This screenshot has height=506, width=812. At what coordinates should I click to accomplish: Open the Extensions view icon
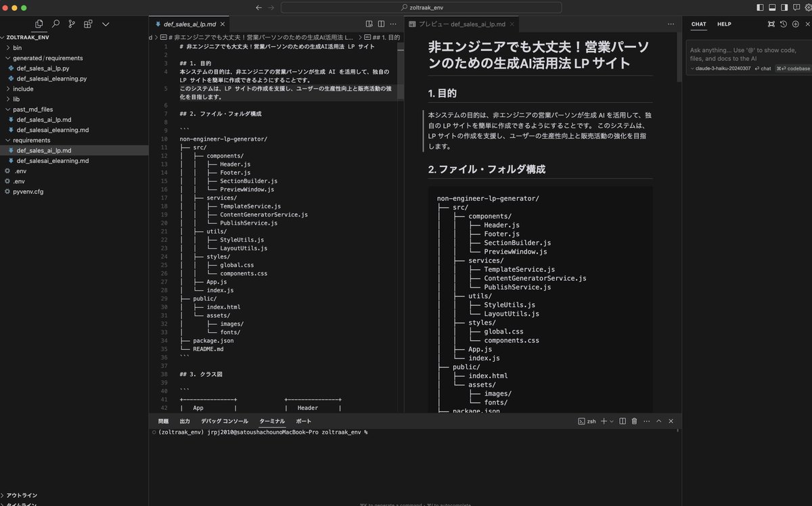(x=88, y=24)
